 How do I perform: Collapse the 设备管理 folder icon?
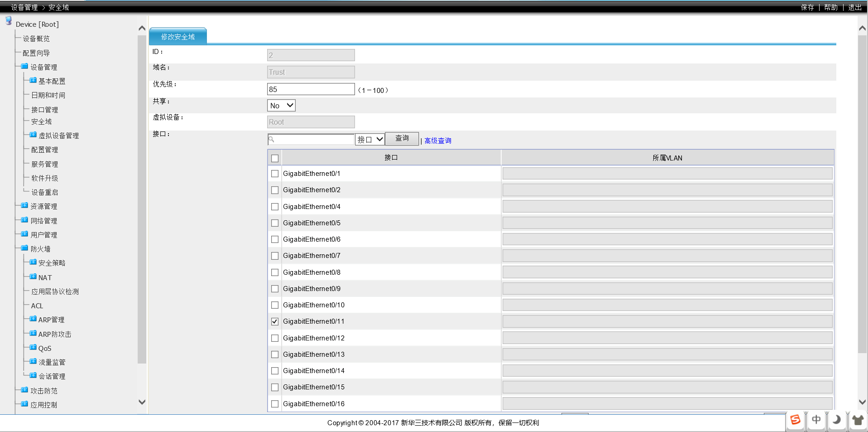[x=25, y=66]
